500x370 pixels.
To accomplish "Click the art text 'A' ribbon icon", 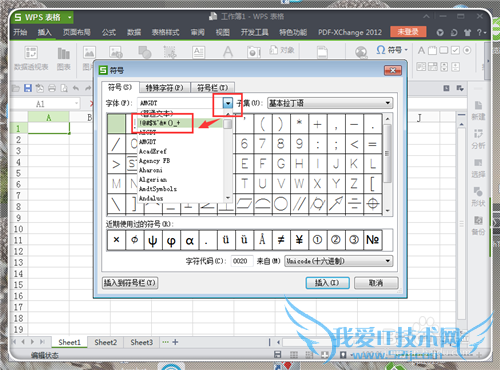I will pyautogui.click(x=228, y=52).
